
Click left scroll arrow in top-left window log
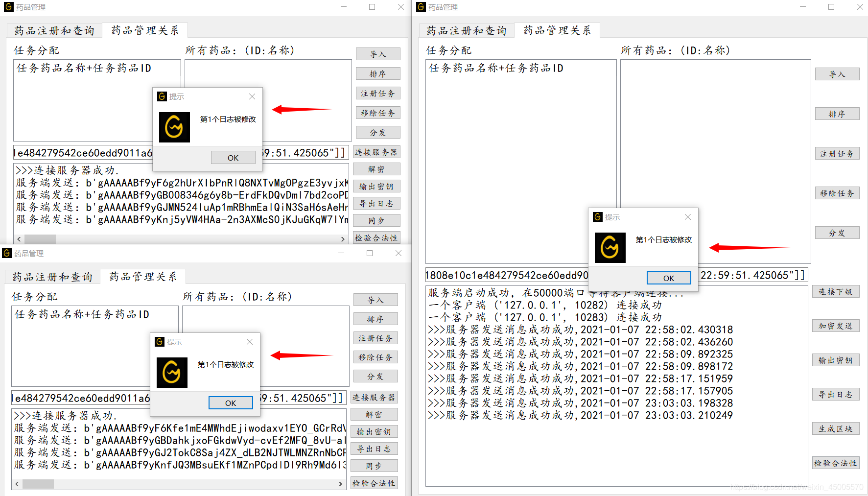click(x=19, y=239)
